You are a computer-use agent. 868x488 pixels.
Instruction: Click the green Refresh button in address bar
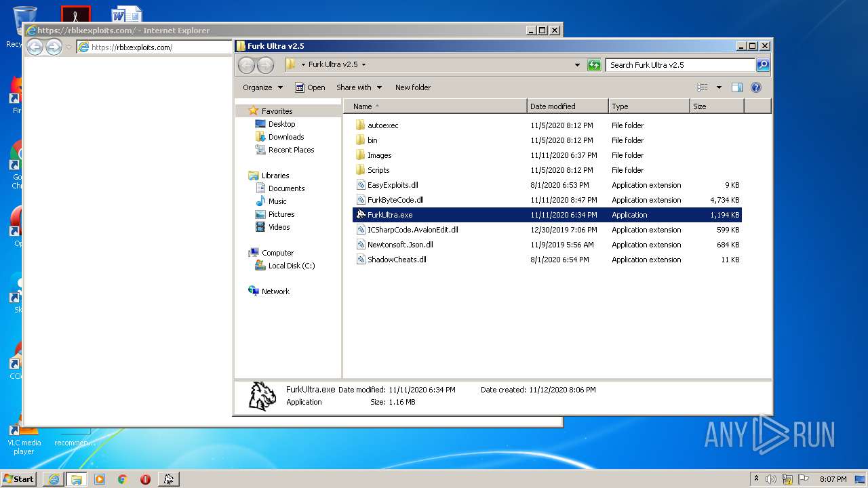[594, 65]
